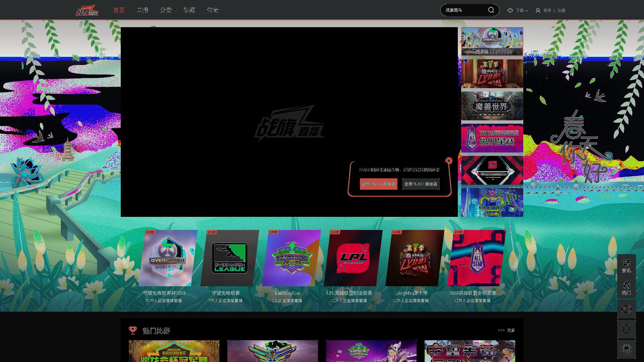Screen dimensions: 644x362
Task: Open the 守望先锋 match thumbnail
Action: (x=470, y=351)
